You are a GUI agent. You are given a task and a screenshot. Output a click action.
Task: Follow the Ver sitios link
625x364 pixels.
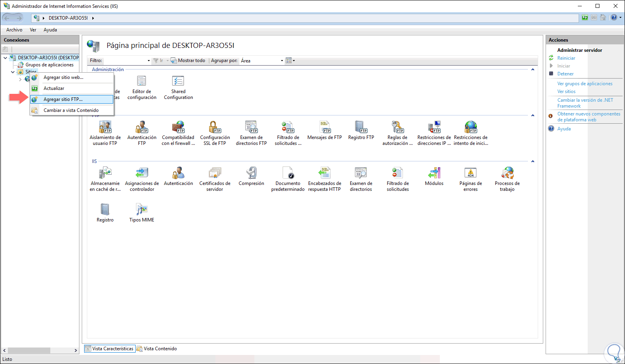[x=566, y=91]
